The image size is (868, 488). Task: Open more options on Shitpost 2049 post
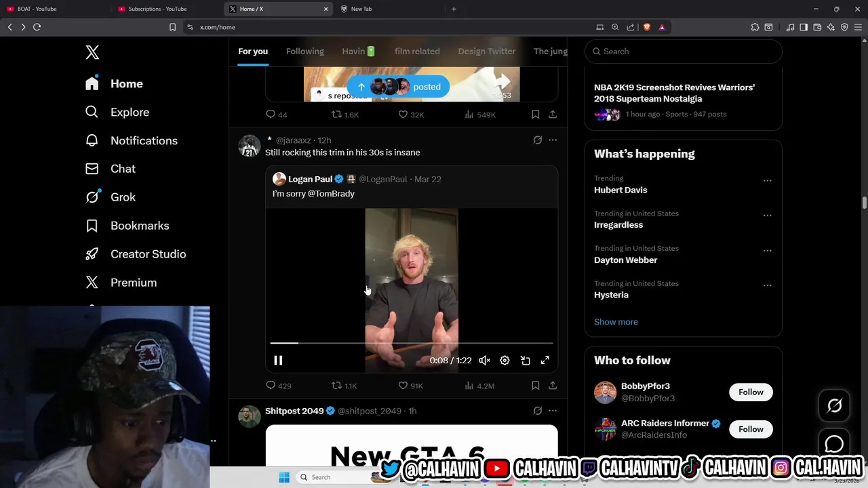pyautogui.click(x=553, y=411)
